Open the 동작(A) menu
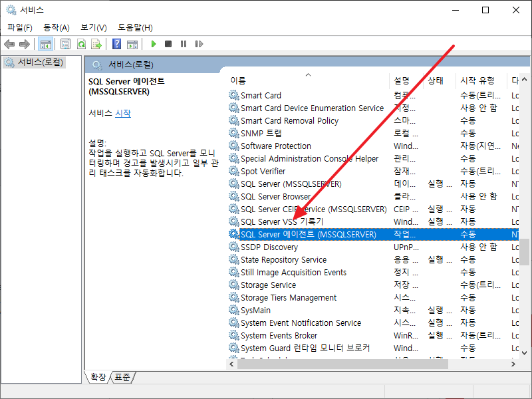Image resolution: width=532 pixels, height=399 pixels. point(56,27)
